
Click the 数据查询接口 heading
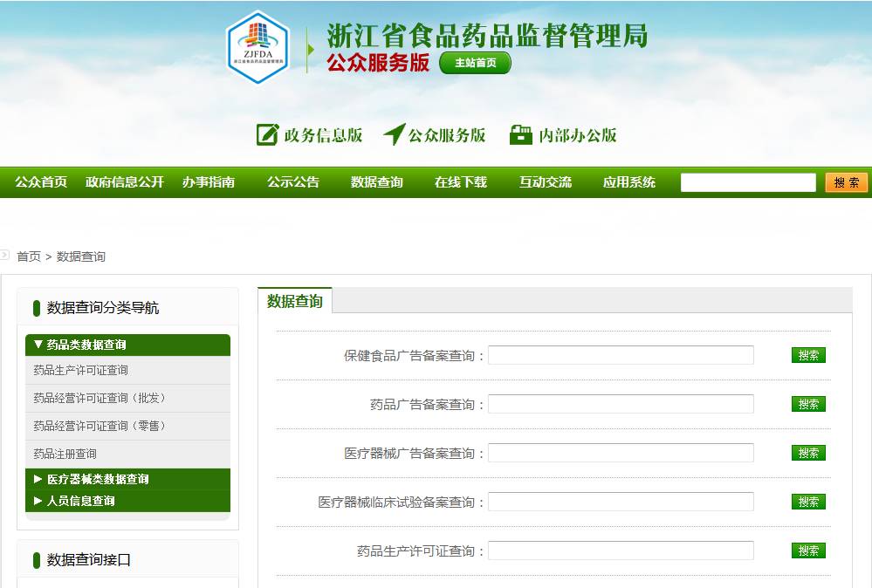(x=89, y=560)
